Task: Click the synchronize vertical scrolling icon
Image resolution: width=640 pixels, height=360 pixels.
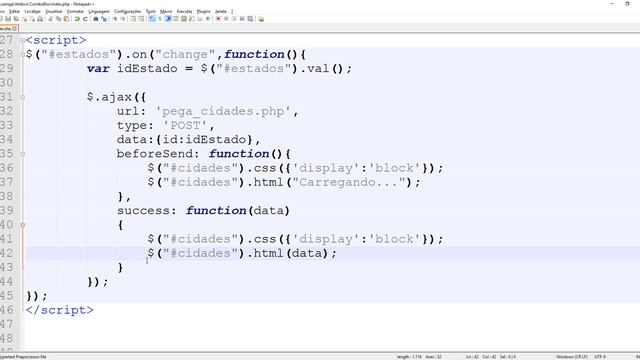Action: (133, 19)
